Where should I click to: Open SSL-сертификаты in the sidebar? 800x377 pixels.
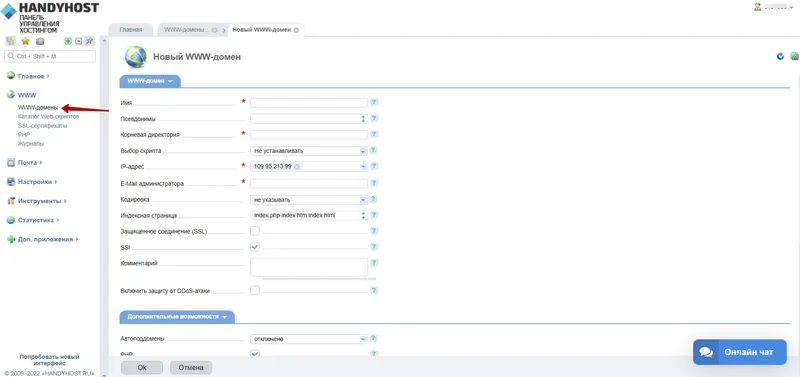coord(42,125)
